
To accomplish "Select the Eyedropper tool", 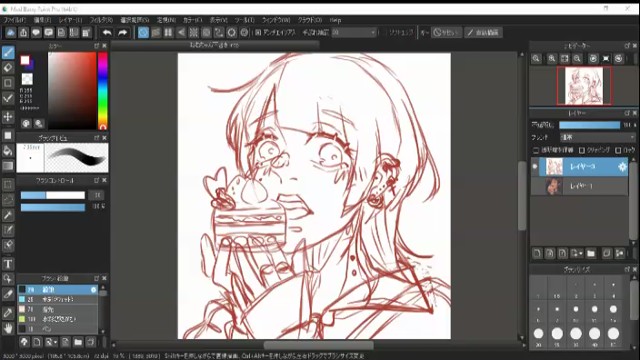I will (x=8, y=294).
